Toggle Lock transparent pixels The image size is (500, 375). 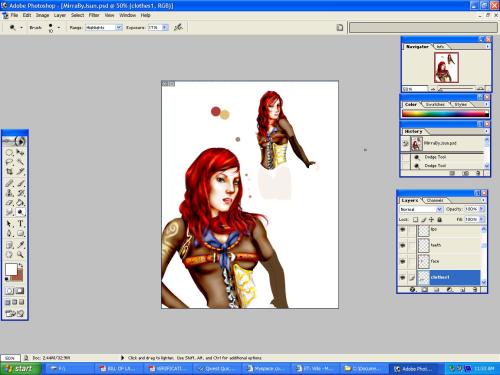coord(415,219)
